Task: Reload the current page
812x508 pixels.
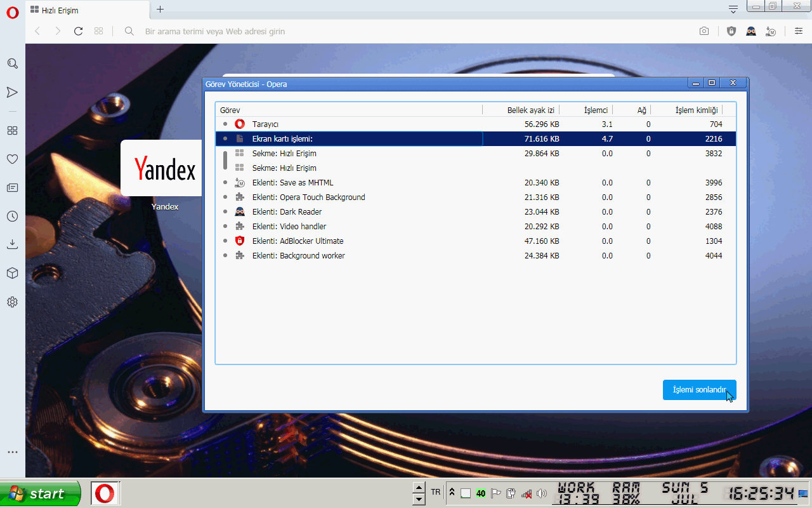Action: tap(79, 31)
